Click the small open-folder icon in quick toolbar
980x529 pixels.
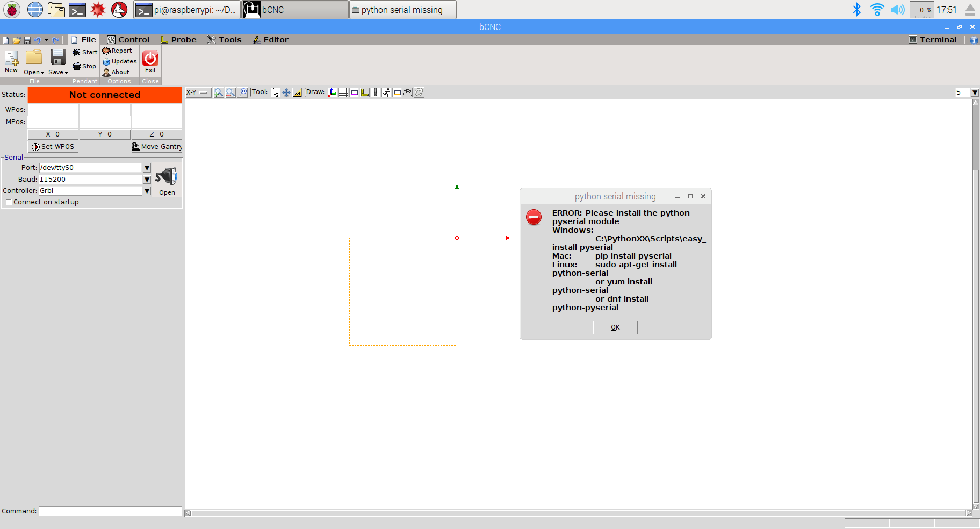click(x=17, y=40)
